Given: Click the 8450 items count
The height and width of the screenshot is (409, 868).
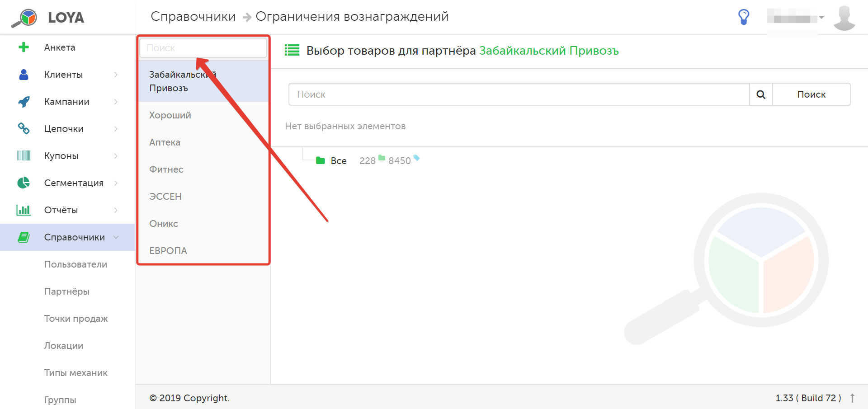Looking at the screenshot, I should tap(399, 161).
